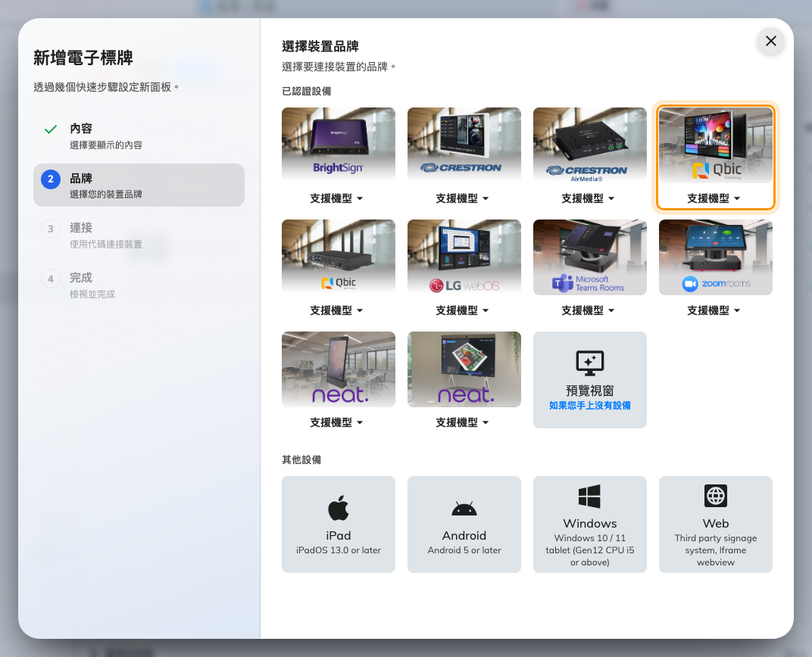
Task: Expand supported models under LG webOS
Action: point(463,310)
